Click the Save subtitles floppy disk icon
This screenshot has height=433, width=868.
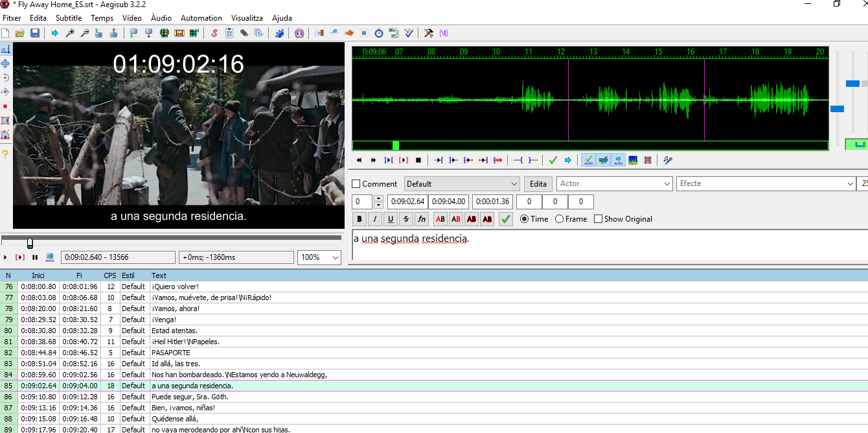point(34,33)
